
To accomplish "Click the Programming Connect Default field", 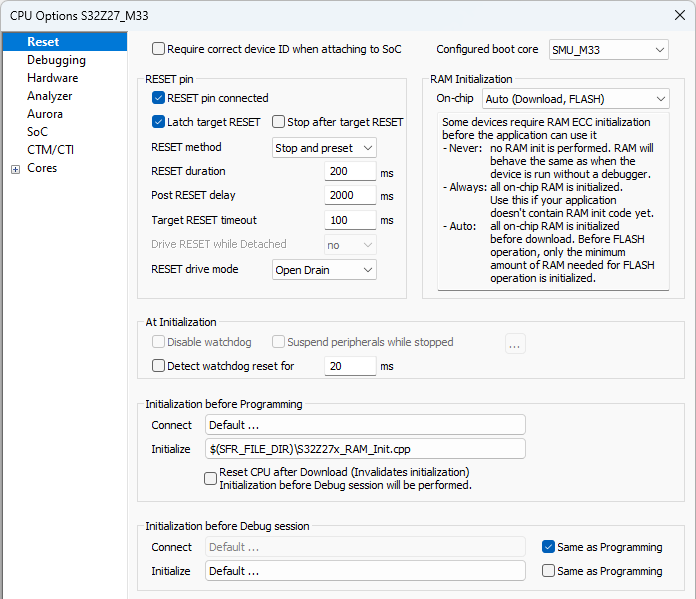I will [x=364, y=425].
